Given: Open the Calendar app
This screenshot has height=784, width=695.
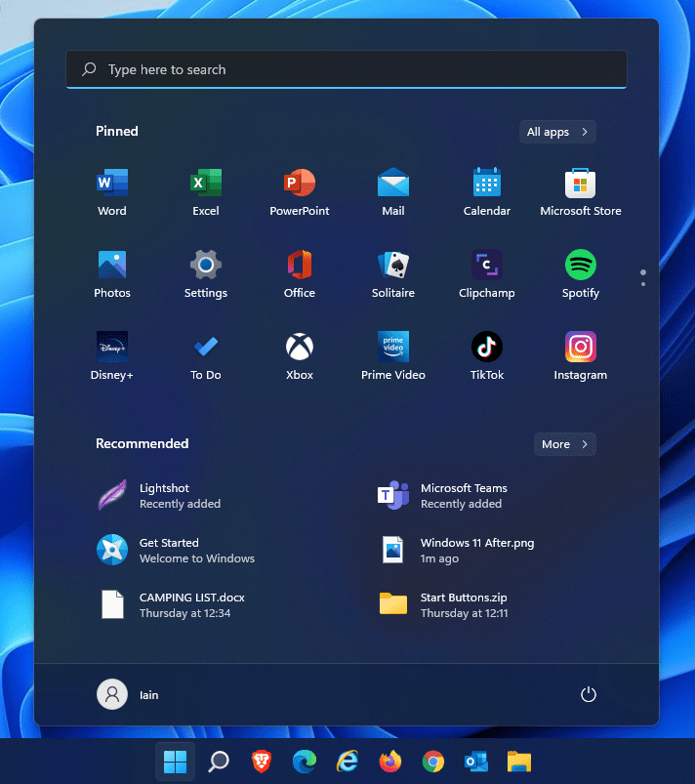Looking at the screenshot, I should (x=486, y=191).
